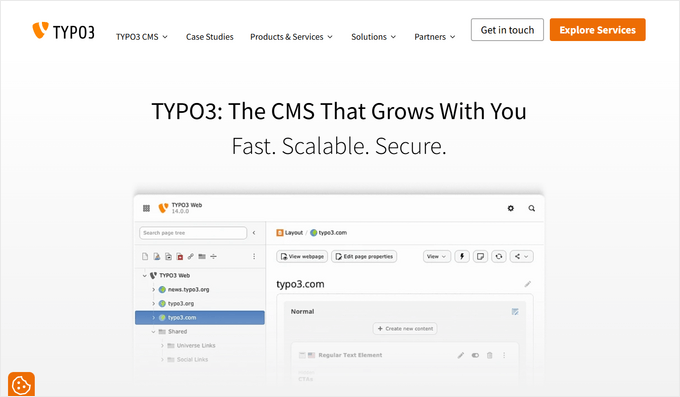Viewport: 680px width, 397px height.
Task: Click the reload circular arrows button
Action: point(499,256)
